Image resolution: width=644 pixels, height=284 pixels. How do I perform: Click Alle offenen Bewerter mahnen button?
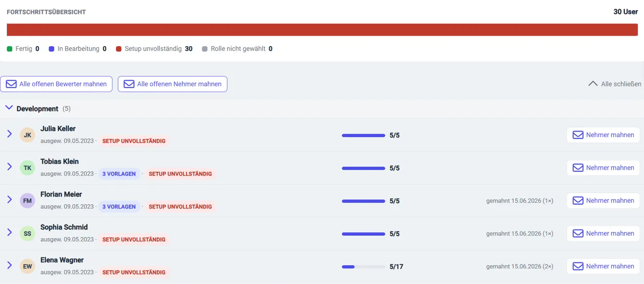[x=56, y=84]
